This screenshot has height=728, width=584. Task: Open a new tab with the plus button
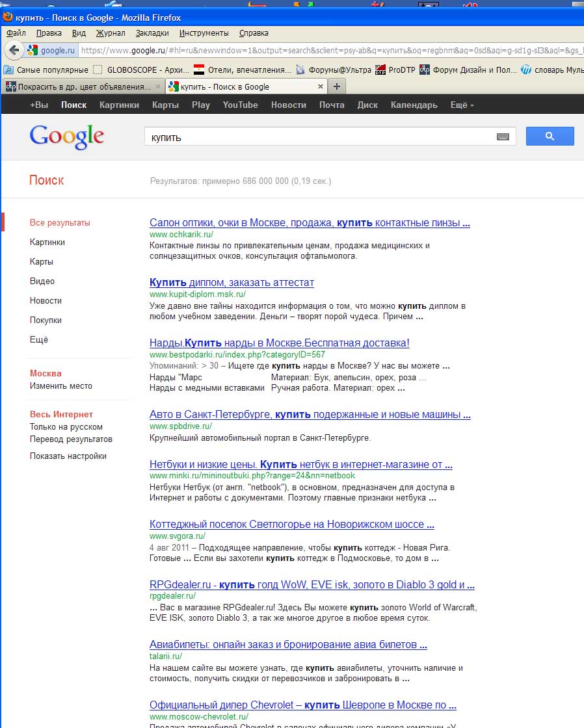[337, 86]
